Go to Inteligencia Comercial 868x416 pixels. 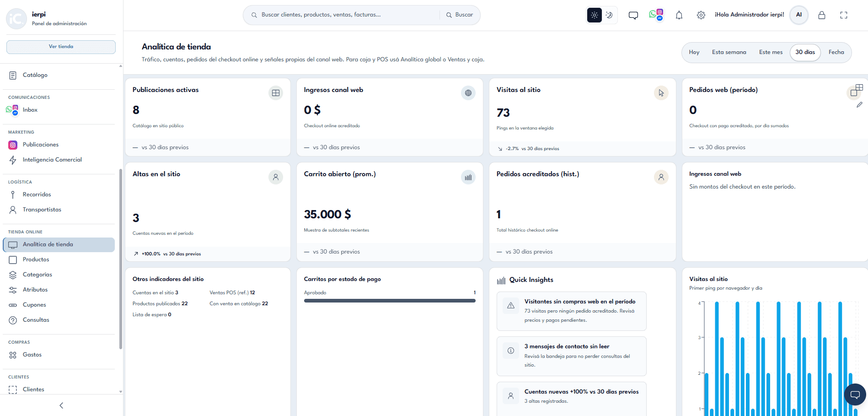point(59,160)
